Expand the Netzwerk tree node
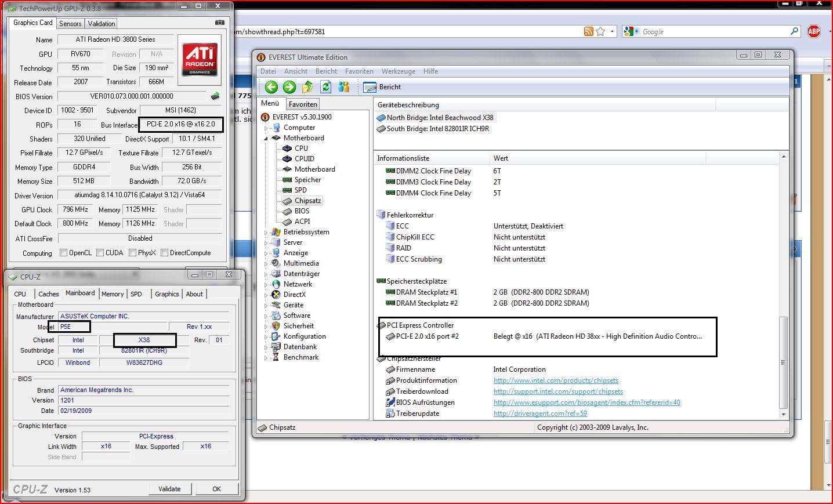 (x=266, y=285)
